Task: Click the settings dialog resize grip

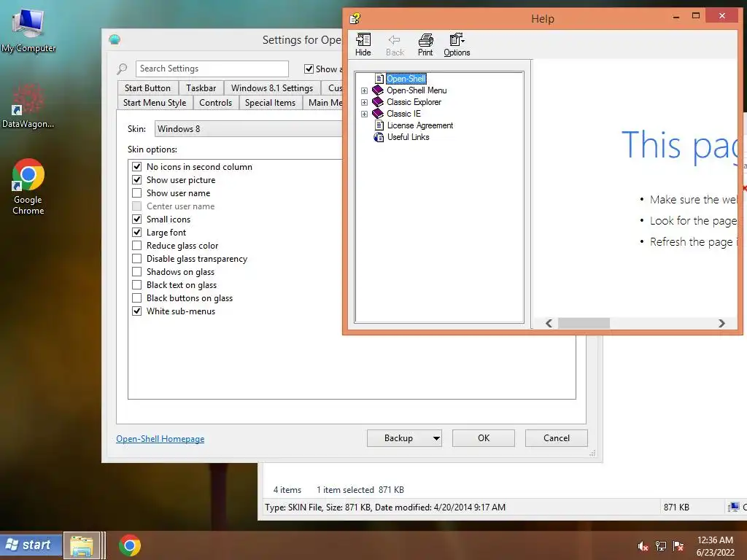Action: pos(592,454)
